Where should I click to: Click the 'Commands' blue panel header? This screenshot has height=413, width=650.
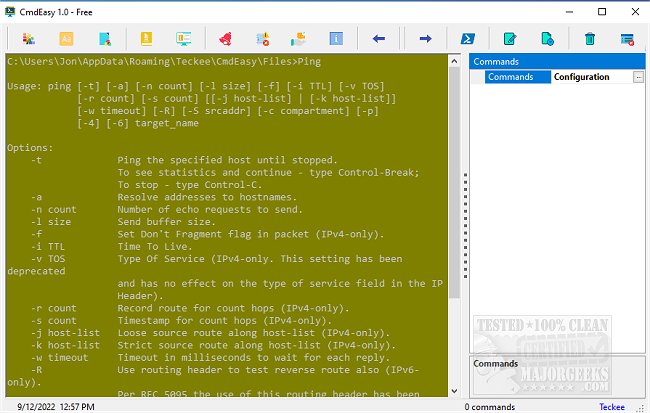(x=557, y=61)
